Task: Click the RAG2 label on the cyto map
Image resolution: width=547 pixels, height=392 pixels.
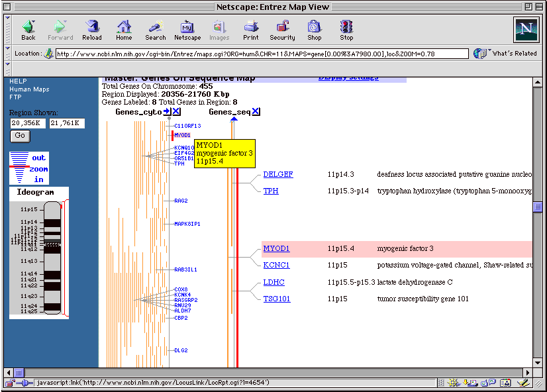Action: 181,201
